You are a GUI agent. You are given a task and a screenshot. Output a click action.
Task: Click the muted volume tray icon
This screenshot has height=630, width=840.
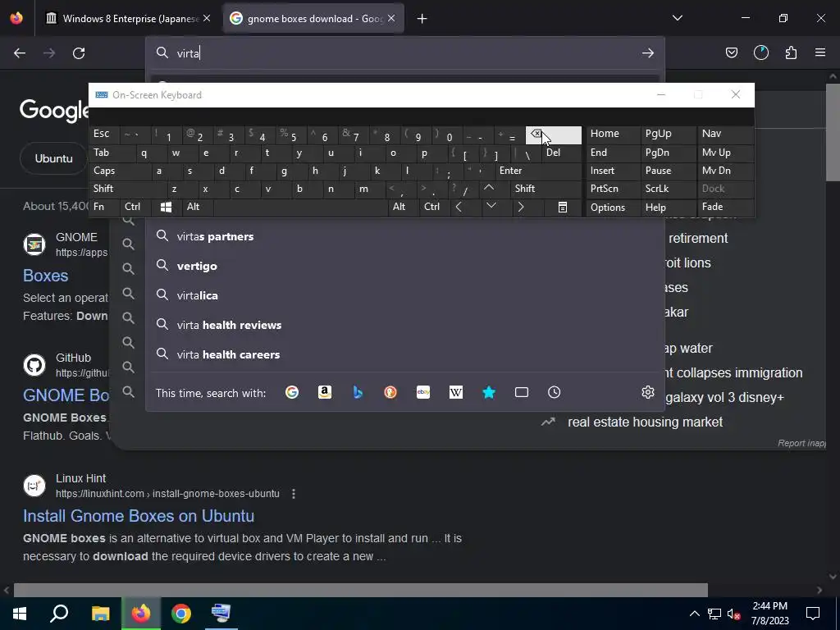(x=734, y=614)
